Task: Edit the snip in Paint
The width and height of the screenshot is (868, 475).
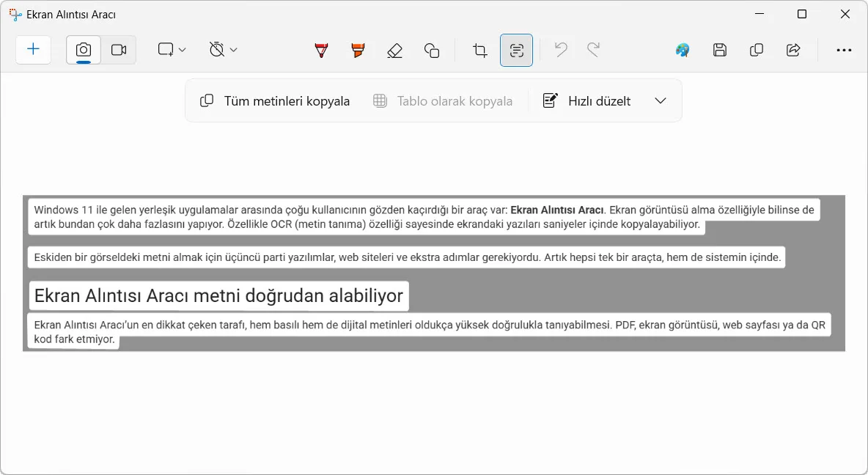Action: tap(683, 51)
